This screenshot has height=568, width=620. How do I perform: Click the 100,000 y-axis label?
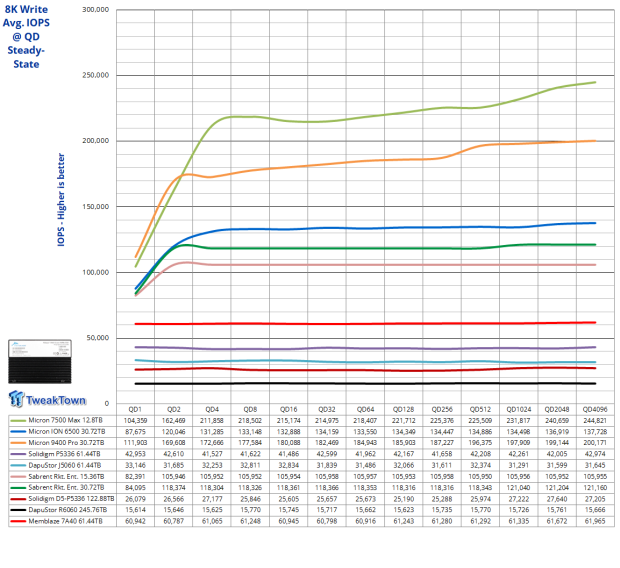(x=96, y=272)
